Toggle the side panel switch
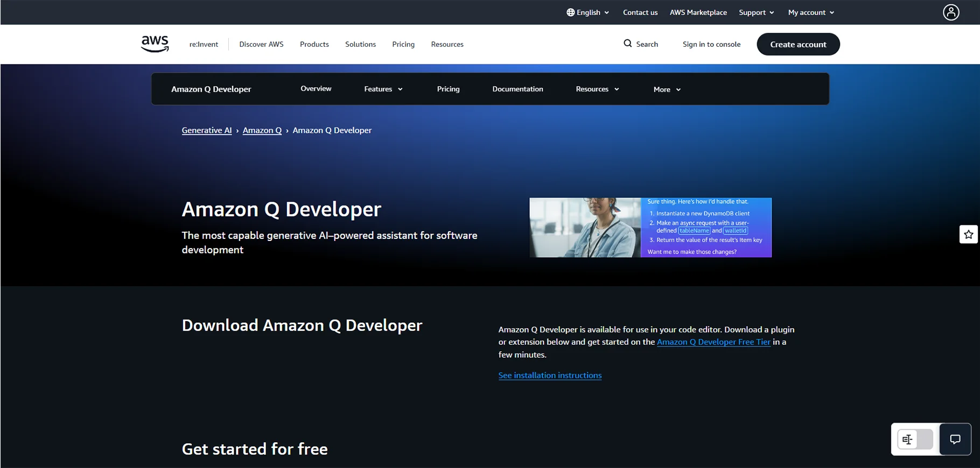Image resolution: width=980 pixels, height=468 pixels. pos(915,439)
